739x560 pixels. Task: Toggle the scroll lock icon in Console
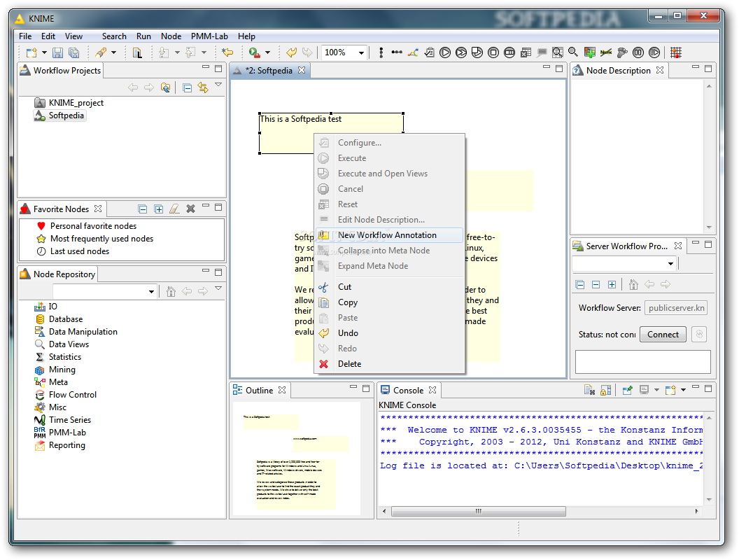click(x=606, y=391)
